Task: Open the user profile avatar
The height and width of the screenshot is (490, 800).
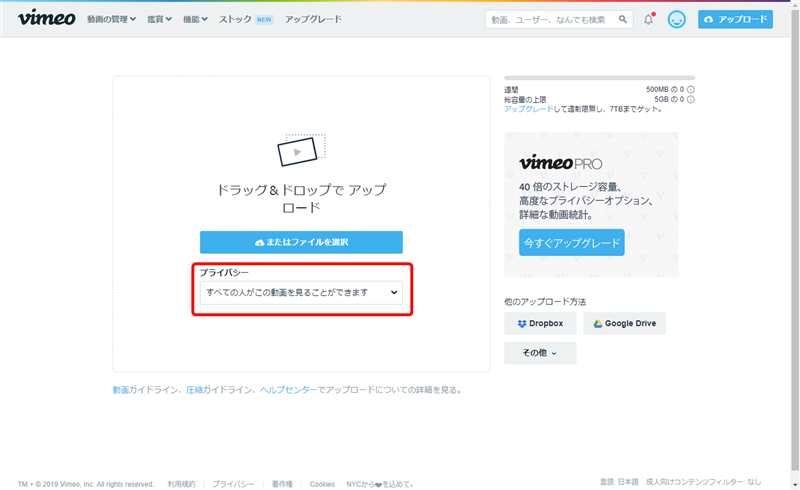Action: [x=677, y=19]
